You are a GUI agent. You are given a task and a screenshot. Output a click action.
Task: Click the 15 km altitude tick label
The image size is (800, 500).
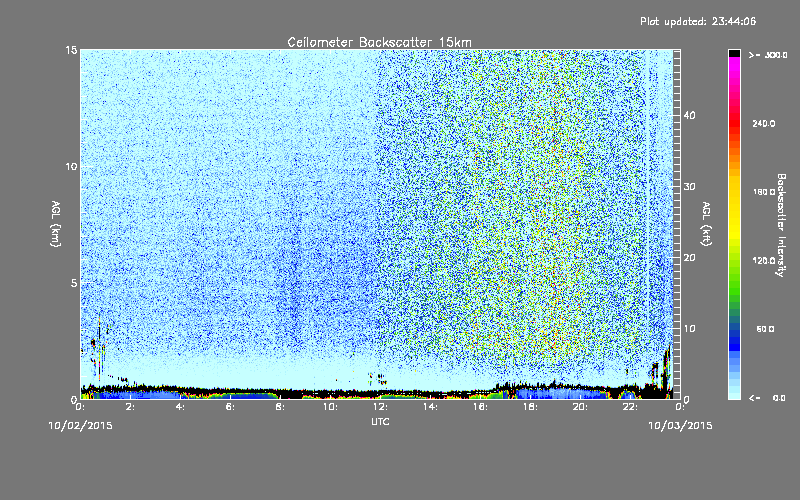pos(71,50)
